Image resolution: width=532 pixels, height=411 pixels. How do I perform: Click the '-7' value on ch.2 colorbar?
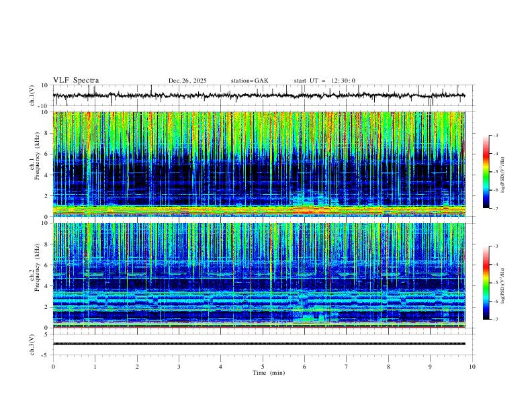click(496, 320)
